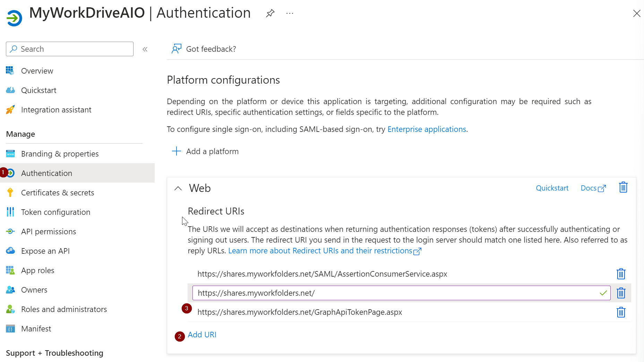Click inside the new redirect URI input field
Image resolution: width=644 pixels, height=362 pixels.
click(347, 293)
